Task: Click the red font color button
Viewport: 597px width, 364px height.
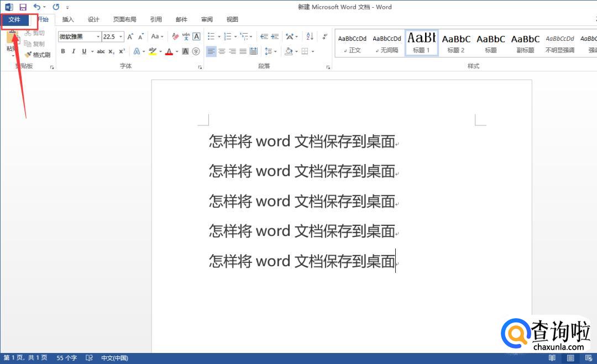Action: click(169, 51)
